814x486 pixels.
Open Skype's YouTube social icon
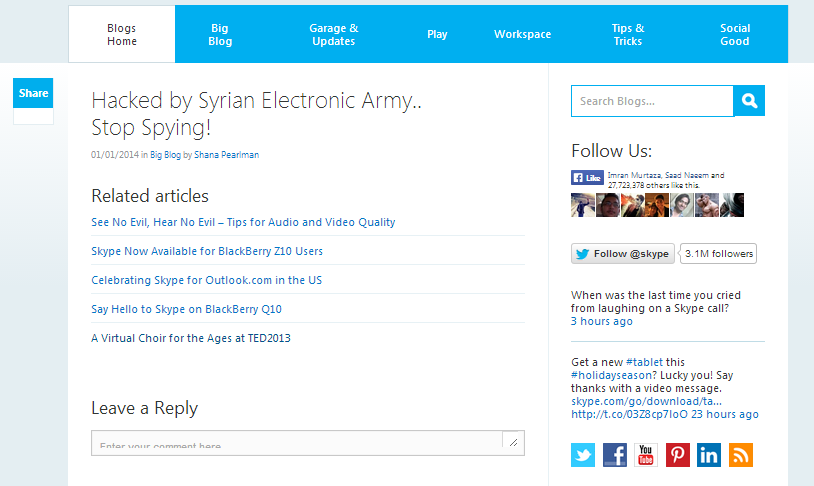pyautogui.click(x=646, y=455)
